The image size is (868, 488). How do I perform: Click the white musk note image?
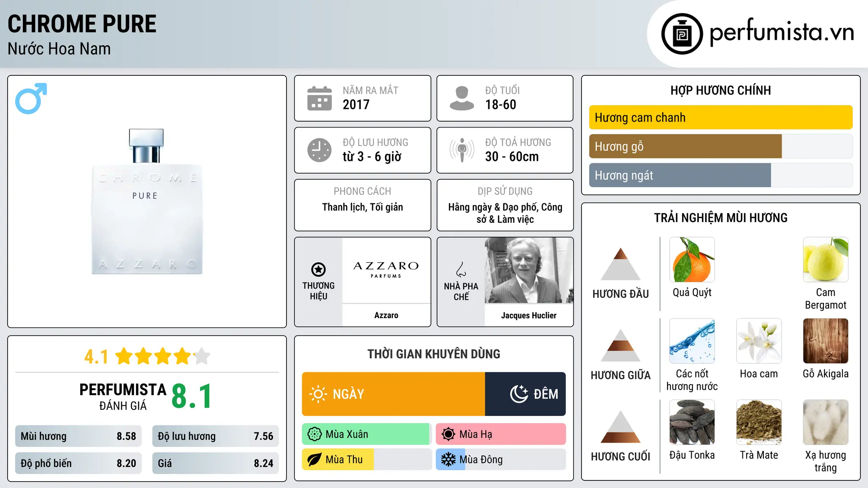pyautogui.click(x=826, y=422)
